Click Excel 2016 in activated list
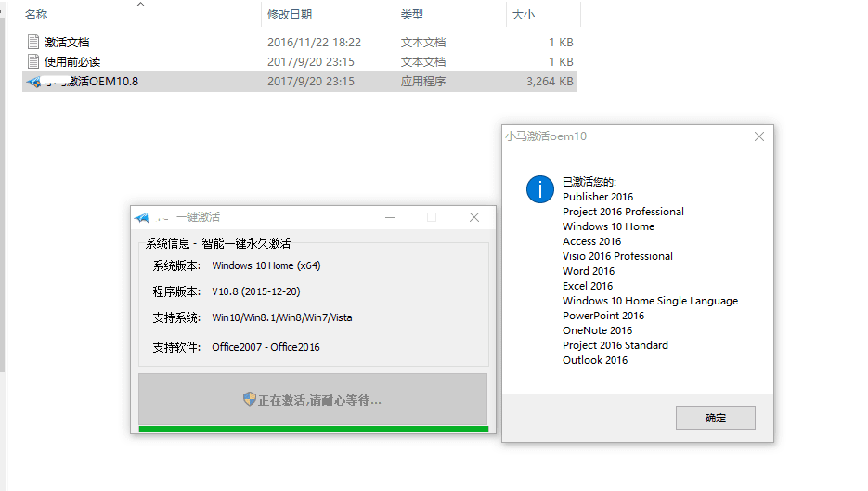This screenshot has height=491, width=868. [x=588, y=286]
